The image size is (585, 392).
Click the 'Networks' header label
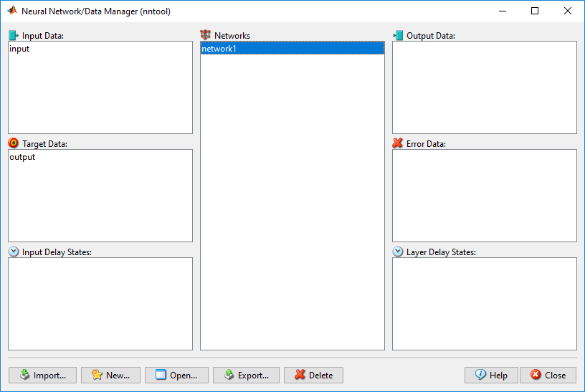pos(232,35)
